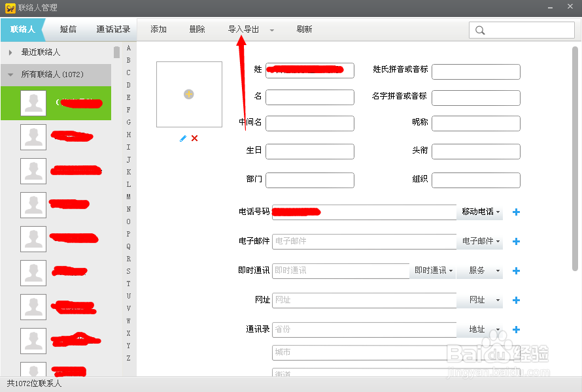This screenshot has width=582, height=392.
Task: Click 刷新 to refresh the contact list
Action: (303, 29)
